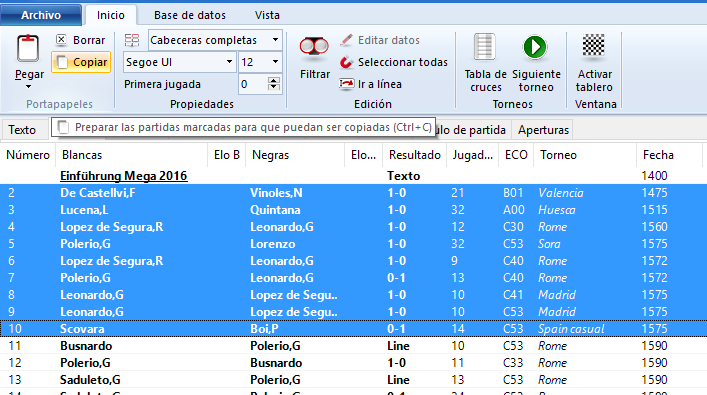Click the Pegar clipboard icon
707x395 pixels.
pos(28,48)
